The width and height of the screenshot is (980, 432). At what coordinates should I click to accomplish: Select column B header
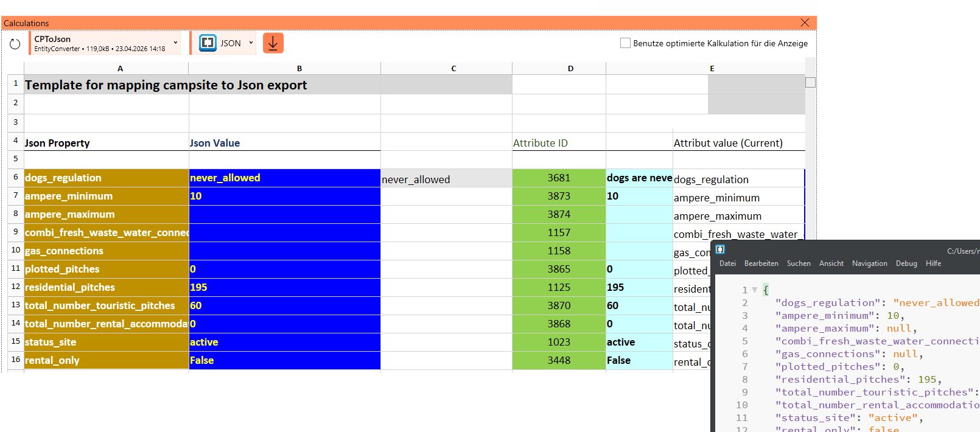[299, 69]
